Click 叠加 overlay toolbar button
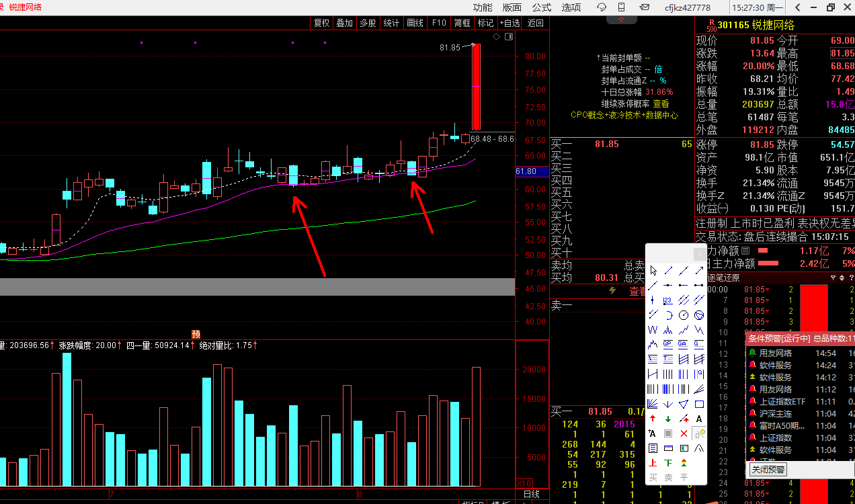 (x=345, y=23)
